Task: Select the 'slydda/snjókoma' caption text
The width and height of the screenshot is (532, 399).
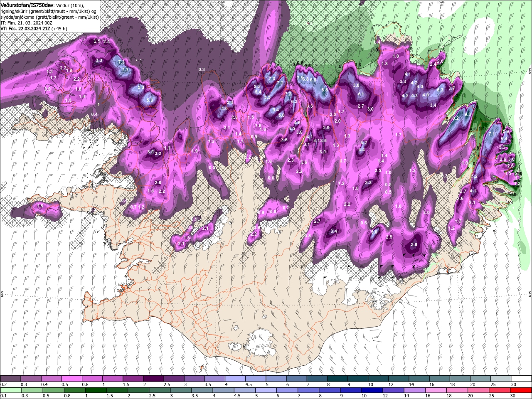Action: [17, 17]
